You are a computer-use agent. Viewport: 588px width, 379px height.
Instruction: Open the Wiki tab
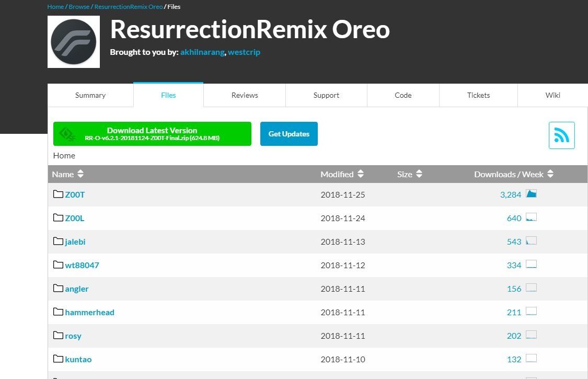(553, 95)
